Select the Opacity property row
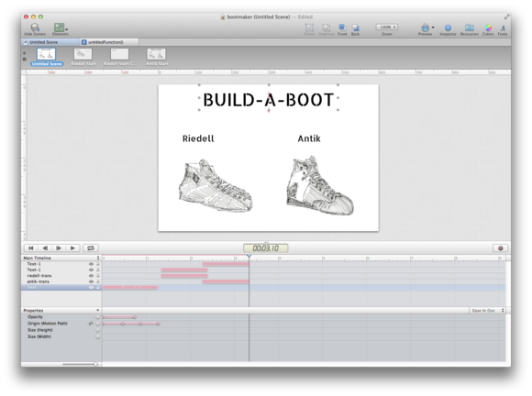Viewport: 532px width, 396px height. (x=61, y=317)
